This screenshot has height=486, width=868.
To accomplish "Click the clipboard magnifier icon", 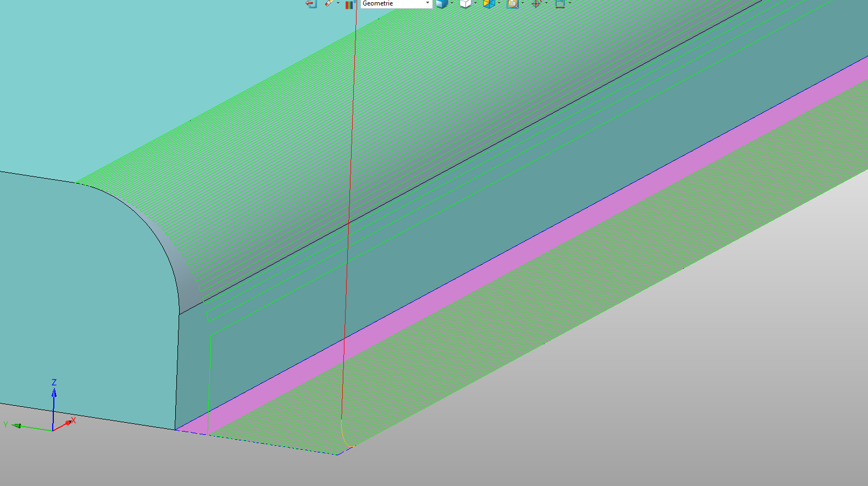I will (x=512, y=4).
